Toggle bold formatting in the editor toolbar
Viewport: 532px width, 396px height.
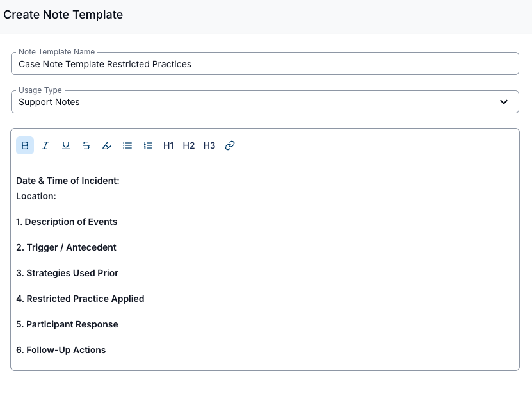[25, 145]
